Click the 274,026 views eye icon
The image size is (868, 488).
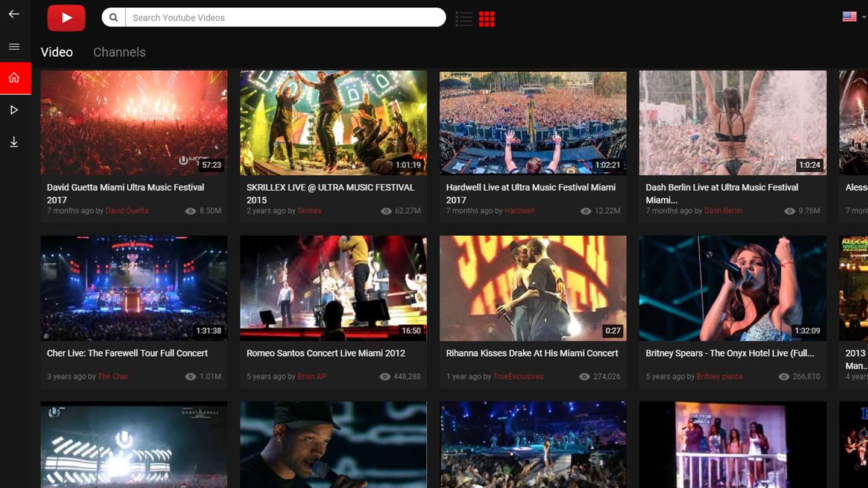click(x=584, y=377)
